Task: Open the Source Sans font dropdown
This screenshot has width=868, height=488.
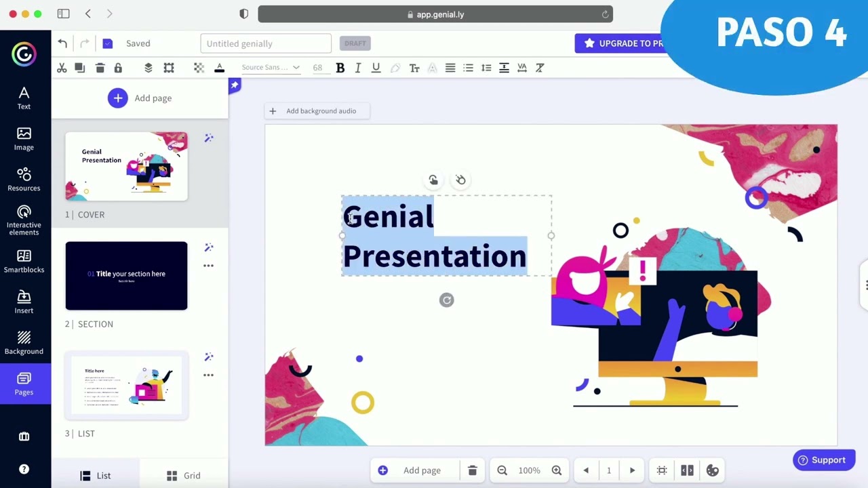Action: pyautogui.click(x=271, y=68)
